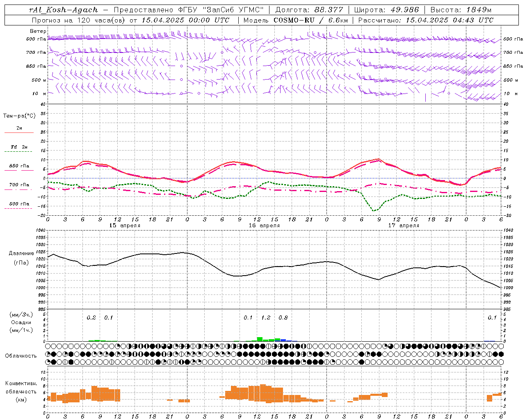This screenshot has width=525, height=420.
Task: Click the Осадки label
Action: (21, 322)
